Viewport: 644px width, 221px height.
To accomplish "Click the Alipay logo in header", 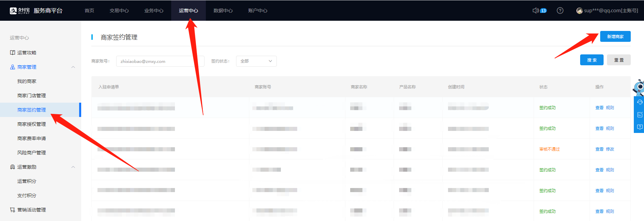I will [20, 11].
